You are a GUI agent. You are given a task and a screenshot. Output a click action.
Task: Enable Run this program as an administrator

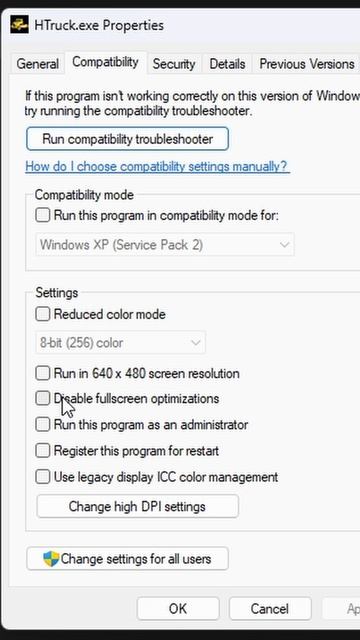tap(42, 424)
